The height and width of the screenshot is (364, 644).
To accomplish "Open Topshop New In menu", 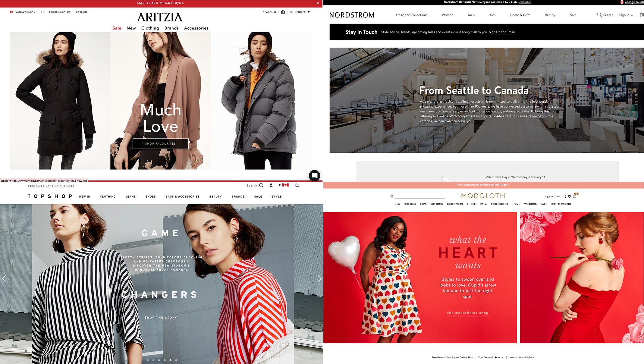I will (x=85, y=196).
